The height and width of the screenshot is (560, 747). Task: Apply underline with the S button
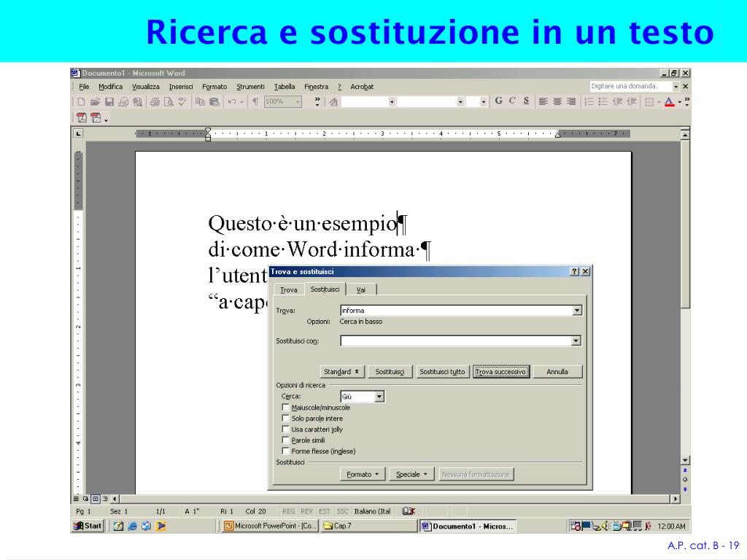click(526, 101)
